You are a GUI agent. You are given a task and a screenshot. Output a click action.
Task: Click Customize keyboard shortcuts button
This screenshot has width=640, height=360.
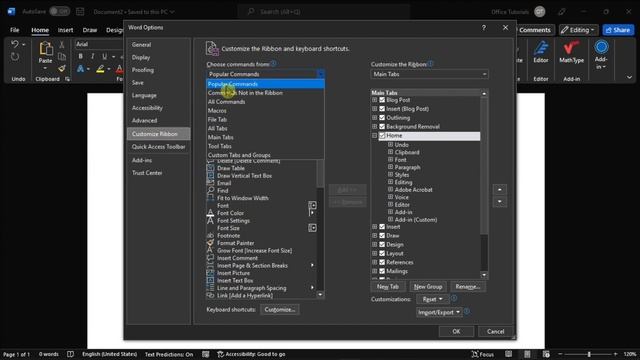pyautogui.click(x=280, y=310)
